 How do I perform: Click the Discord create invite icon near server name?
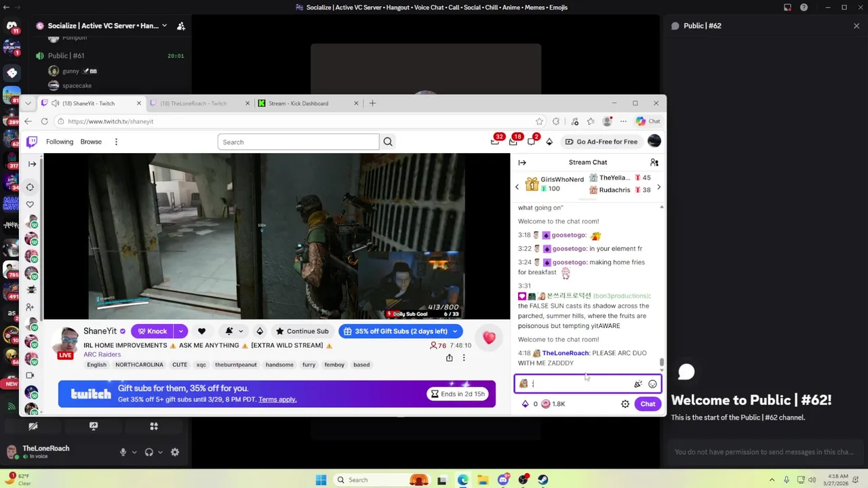click(x=181, y=26)
